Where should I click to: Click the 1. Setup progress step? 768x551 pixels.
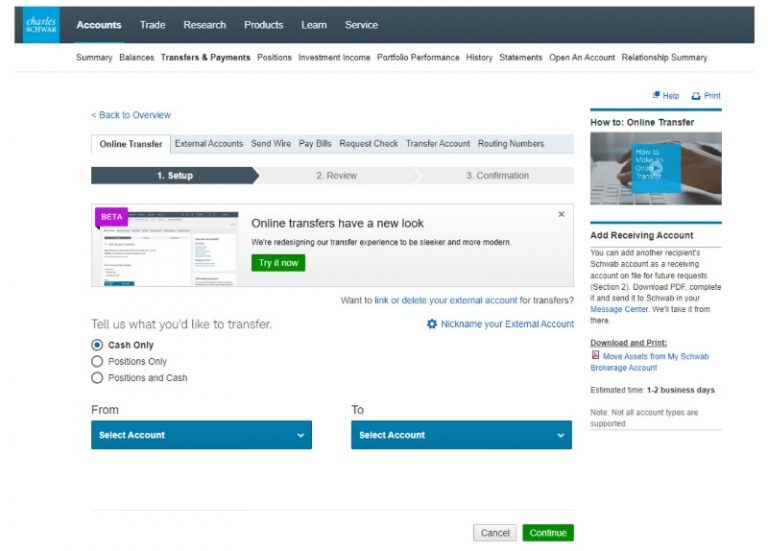click(x=175, y=175)
